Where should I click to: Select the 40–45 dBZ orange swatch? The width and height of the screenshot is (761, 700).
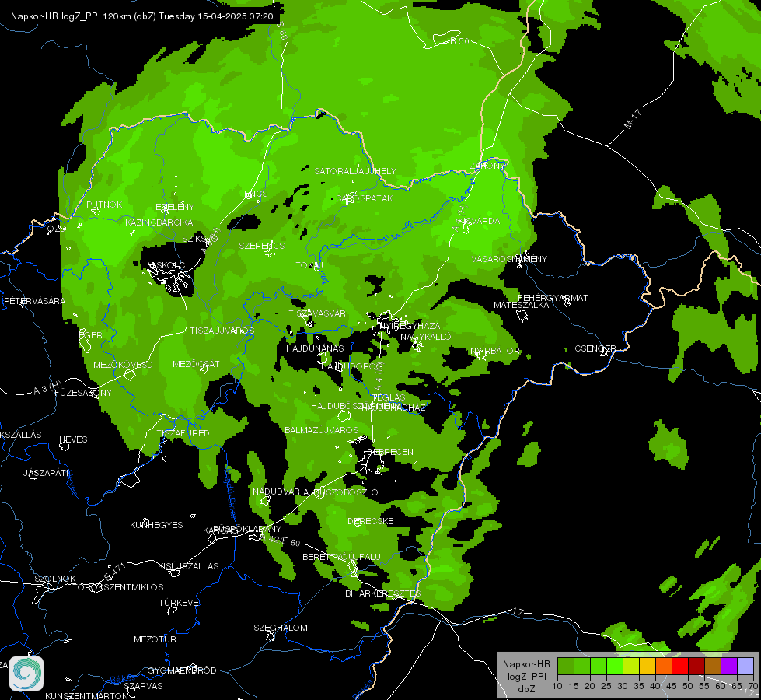(x=664, y=667)
